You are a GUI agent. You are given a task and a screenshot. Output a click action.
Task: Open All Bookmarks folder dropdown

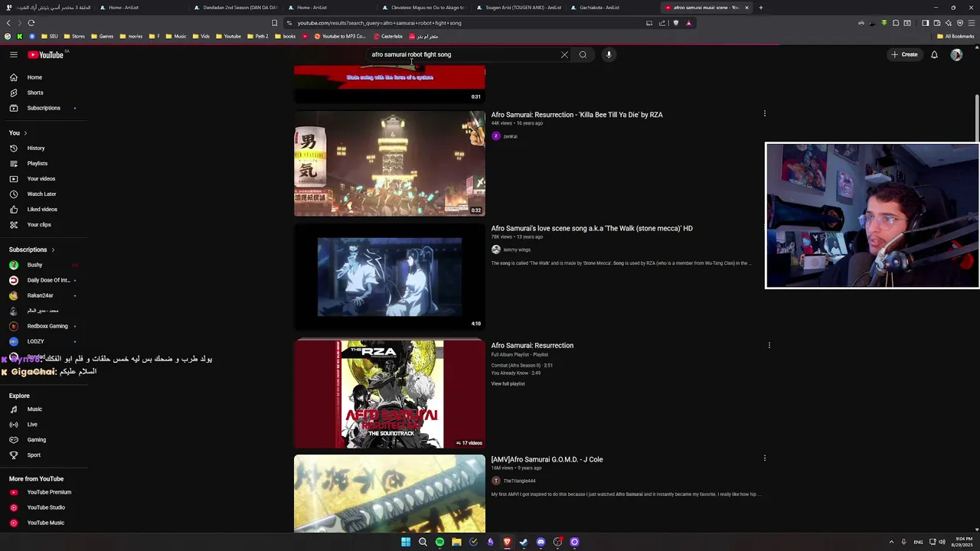click(x=955, y=36)
